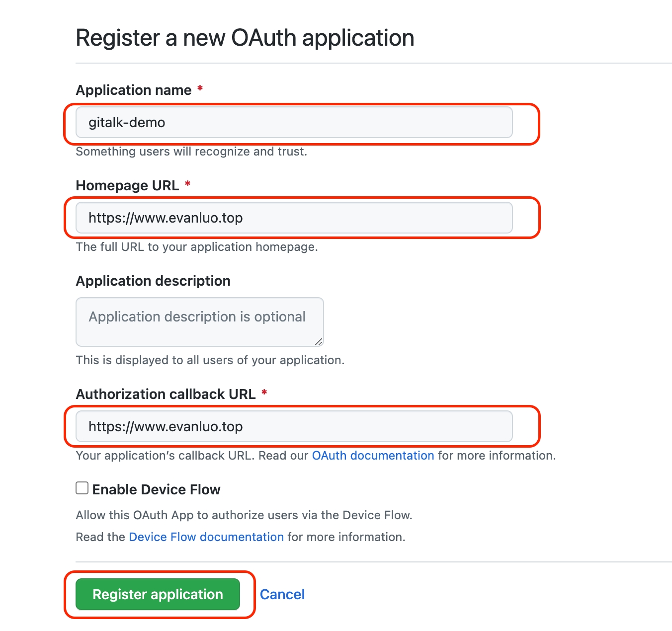Click inside the Application description textarea
Screen dimensions: 672x631
(x=199, y=322)
